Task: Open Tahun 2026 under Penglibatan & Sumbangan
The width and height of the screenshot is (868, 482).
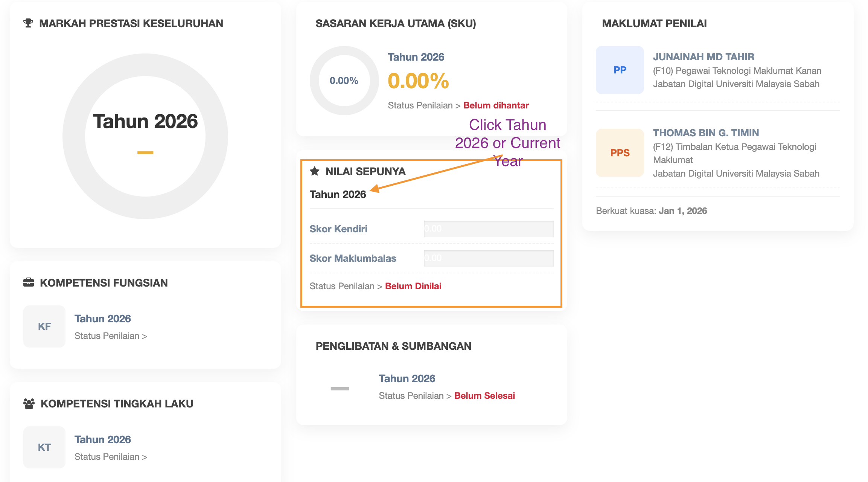Action: click(x=407, y=378)
